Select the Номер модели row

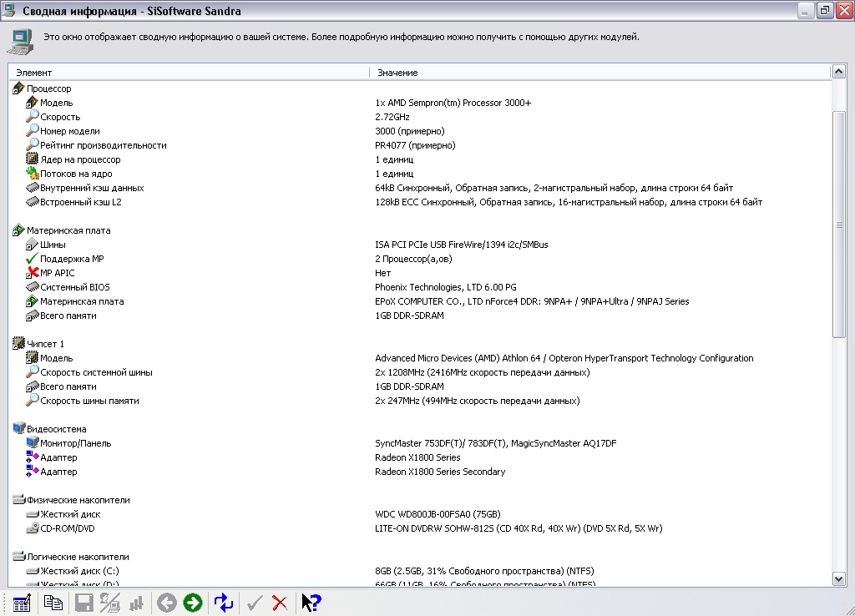click(x=419, y=131)
